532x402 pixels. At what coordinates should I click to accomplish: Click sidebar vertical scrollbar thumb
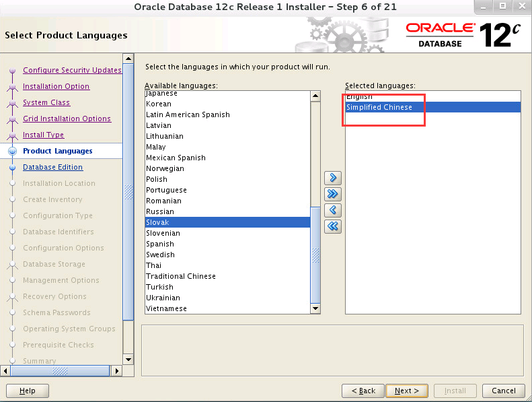[128, 192]
